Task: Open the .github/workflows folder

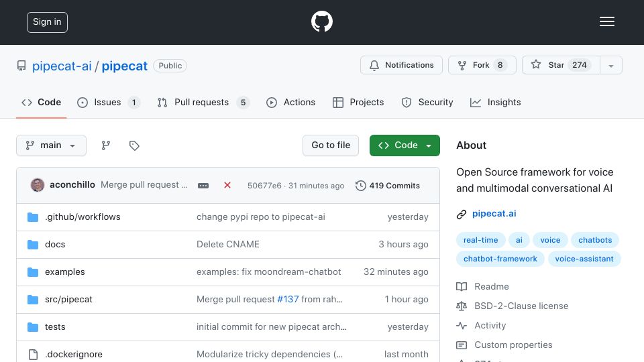Action: (x=83, y=217)
